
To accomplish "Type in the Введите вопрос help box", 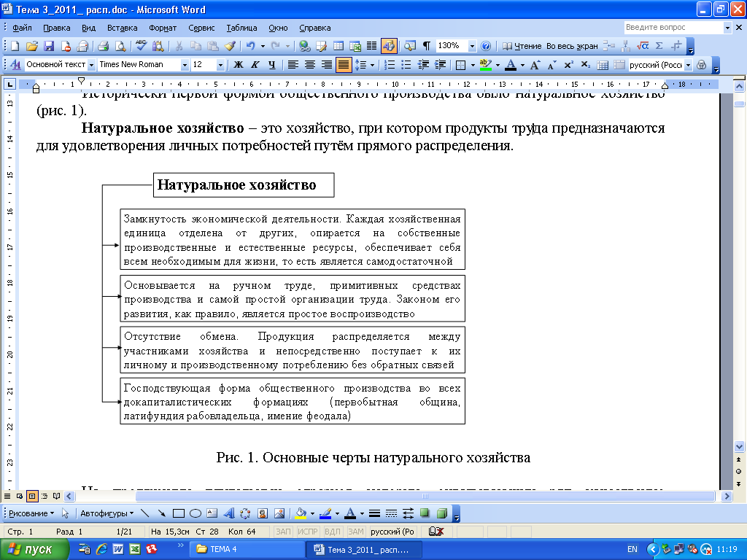I will click(673, 28).
